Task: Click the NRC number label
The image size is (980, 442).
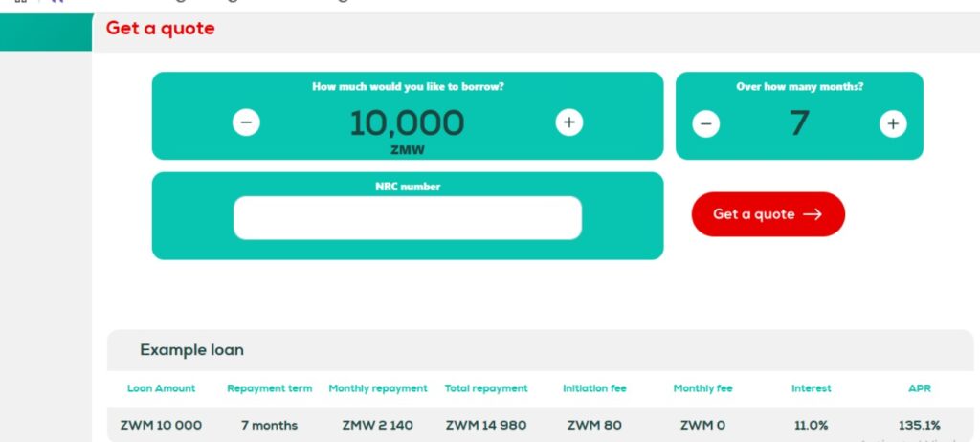Action: pos(408,187)
